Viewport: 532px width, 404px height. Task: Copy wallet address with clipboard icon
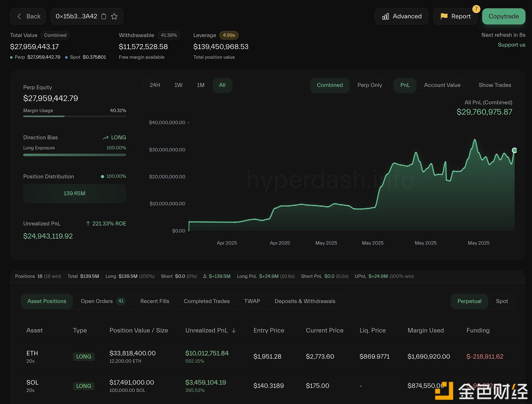tap(103, 17)
